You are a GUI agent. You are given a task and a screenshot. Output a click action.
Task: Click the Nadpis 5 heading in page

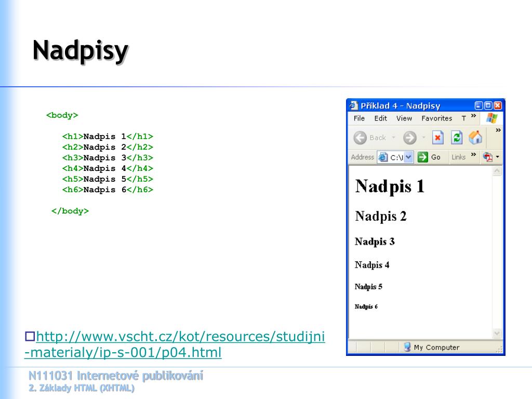tap(368, 287)
